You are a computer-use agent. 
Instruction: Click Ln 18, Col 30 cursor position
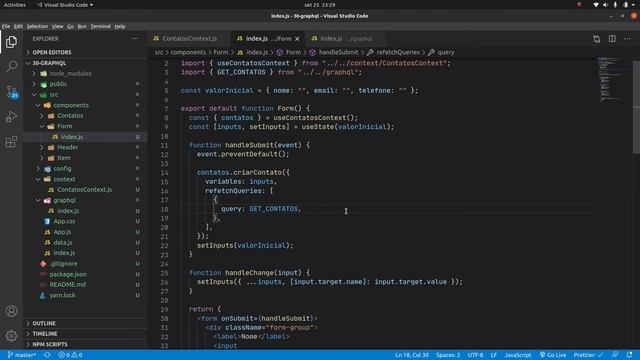pos(412,355)
